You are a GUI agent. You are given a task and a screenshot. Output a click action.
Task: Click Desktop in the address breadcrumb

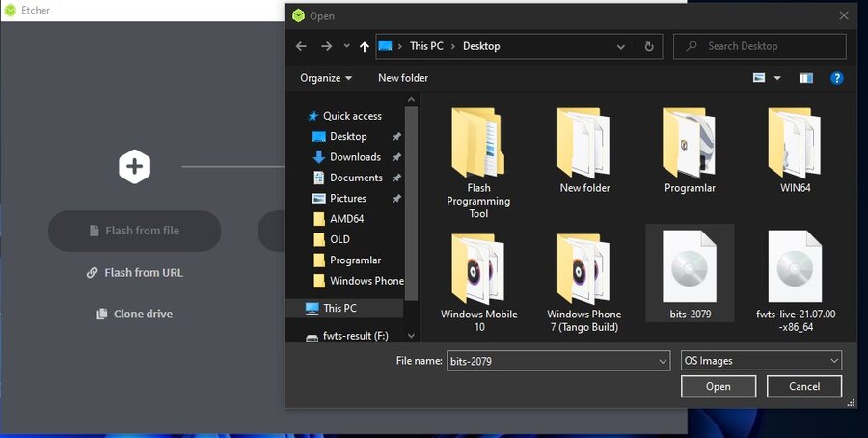click(x=481, y=46)
